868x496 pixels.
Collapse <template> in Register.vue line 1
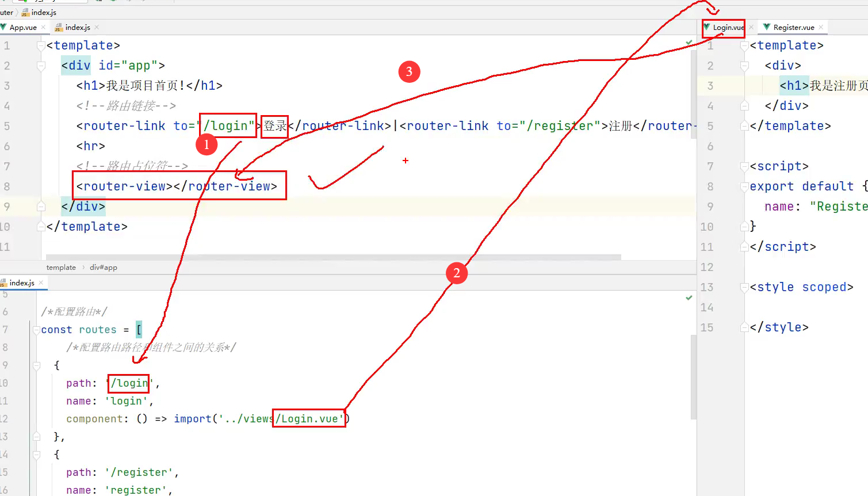744,45
